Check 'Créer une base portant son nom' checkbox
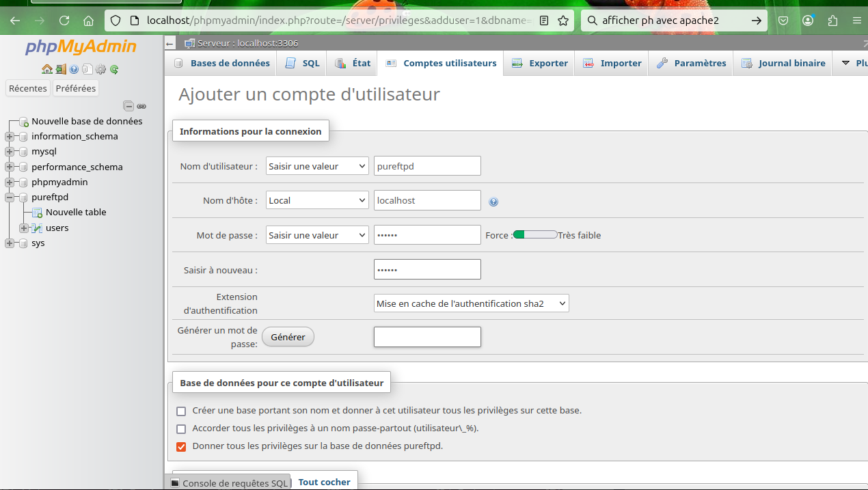Viewport: 868px width, 490px height. [181, 411]
